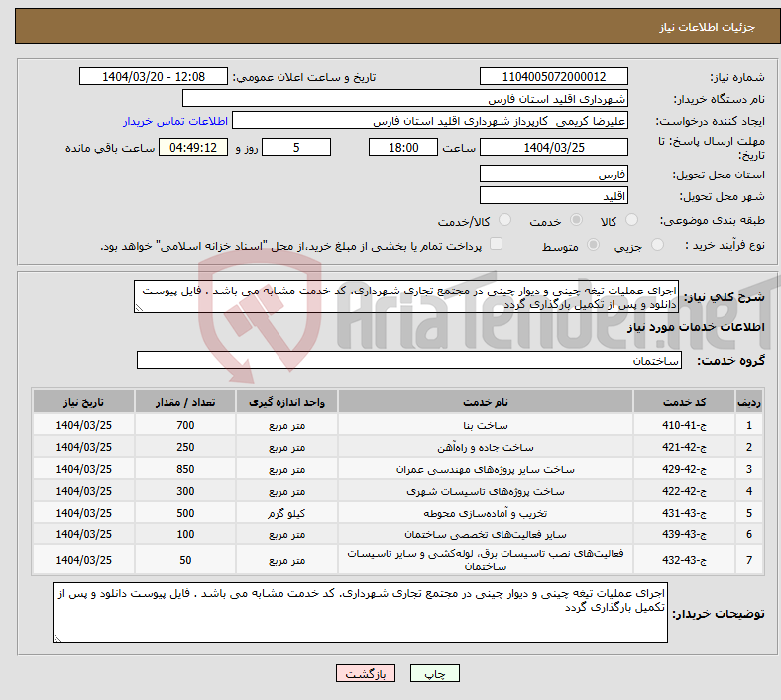Click the شرح کلی نیاز description textarea
The width and height of the screenshot is (781, 700).
tap(406, 296)
